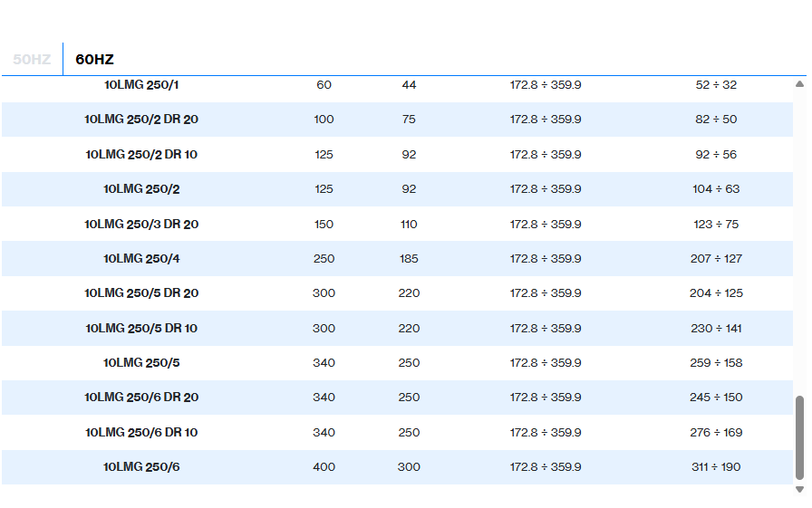This screenshot has width=812, height=508.
Task: Select the 10LMG 250/5 DR 20 row
Action: click(x=141, y=293)
